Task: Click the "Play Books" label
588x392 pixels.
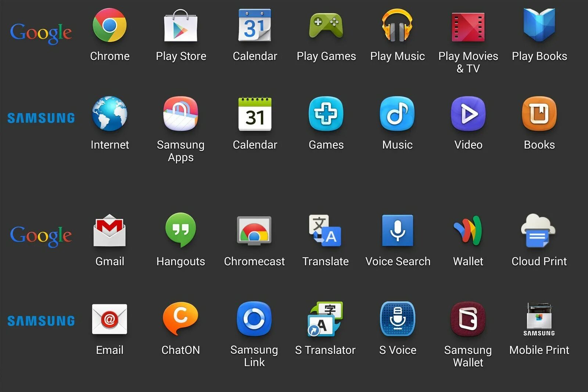Action: [x=539, y=57]
